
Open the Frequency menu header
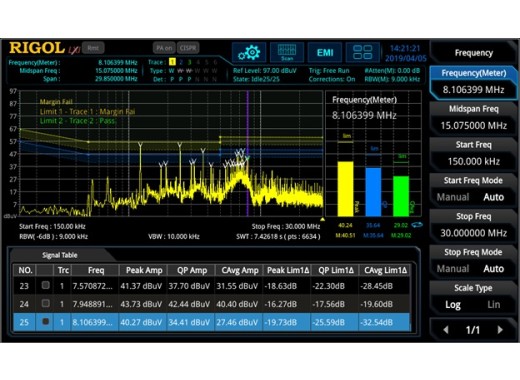(x=473, y=53)
